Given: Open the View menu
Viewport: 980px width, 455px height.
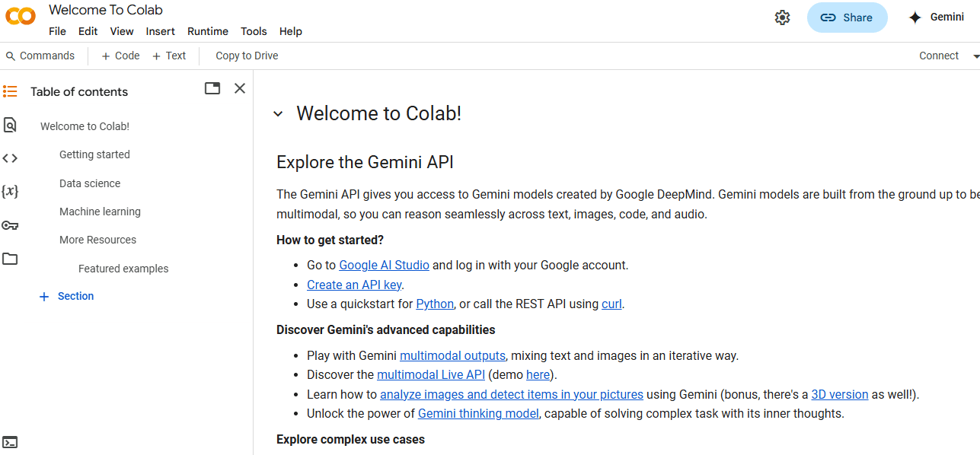Looking at the screenshot, I should pos(122,31).
